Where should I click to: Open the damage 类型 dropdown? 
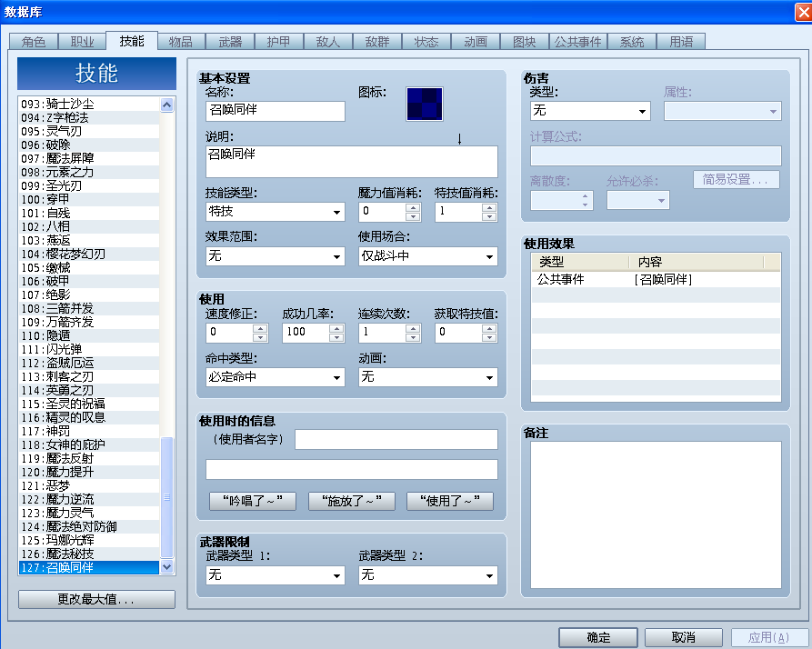[590, 111]
